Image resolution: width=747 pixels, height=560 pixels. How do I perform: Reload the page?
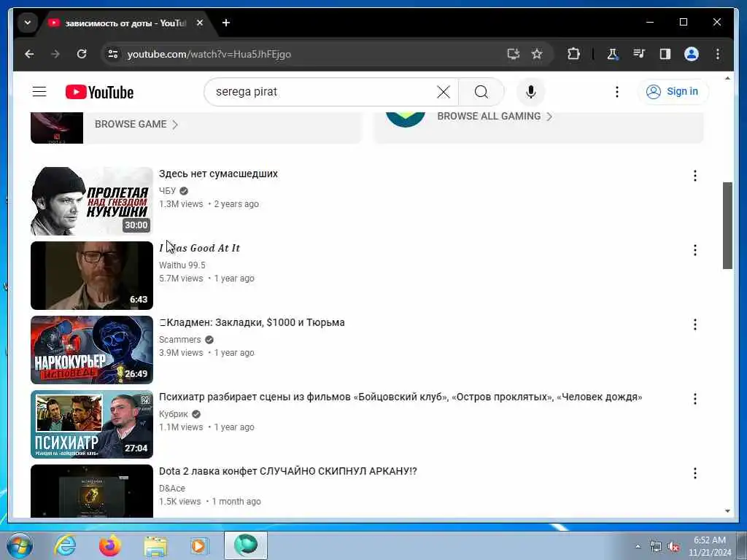[82, 54]
